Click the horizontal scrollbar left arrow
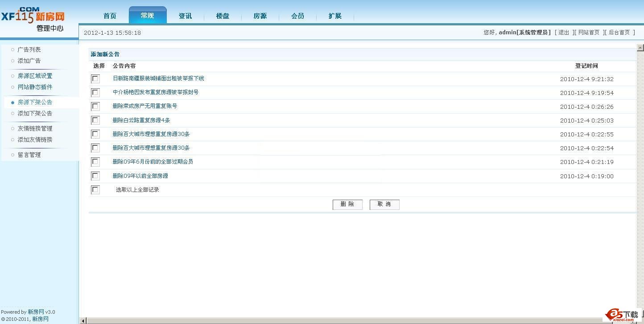 coord(83,321)
